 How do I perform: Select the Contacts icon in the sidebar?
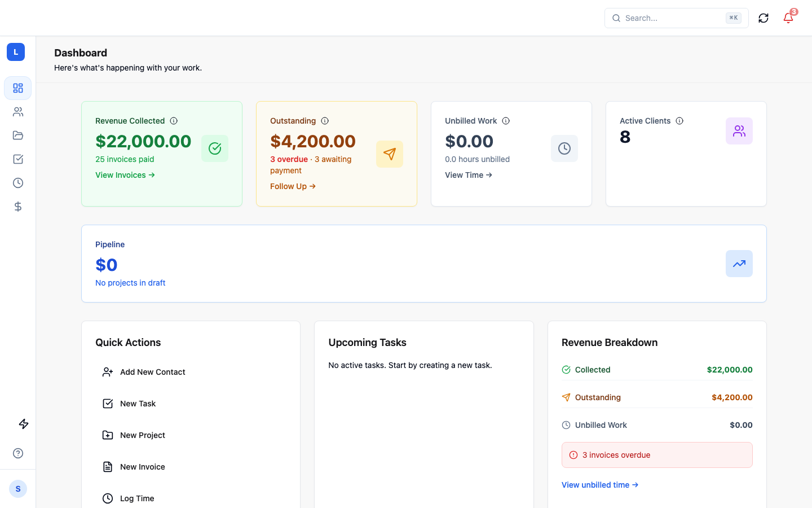click(x=17, y=112)
